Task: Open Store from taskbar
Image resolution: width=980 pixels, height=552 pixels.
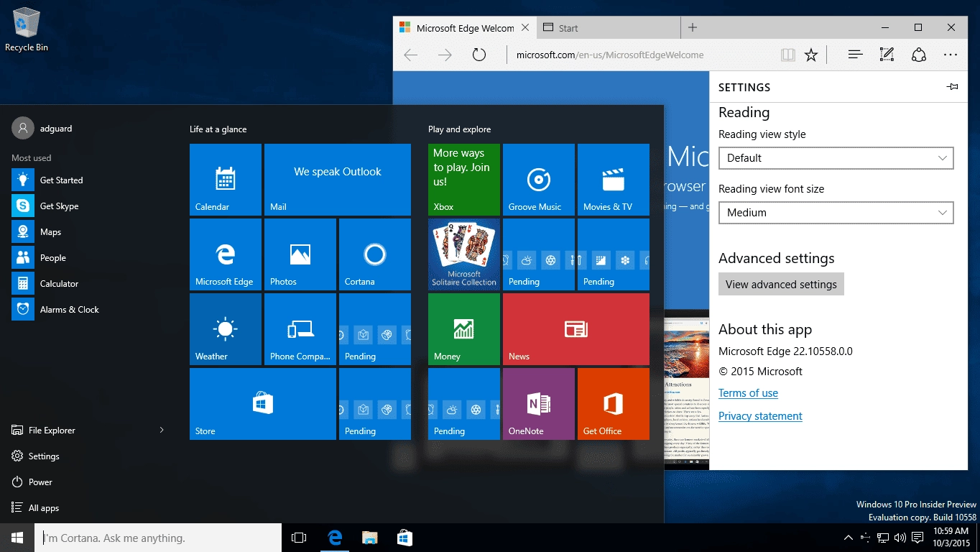Action: coord(405,538)
